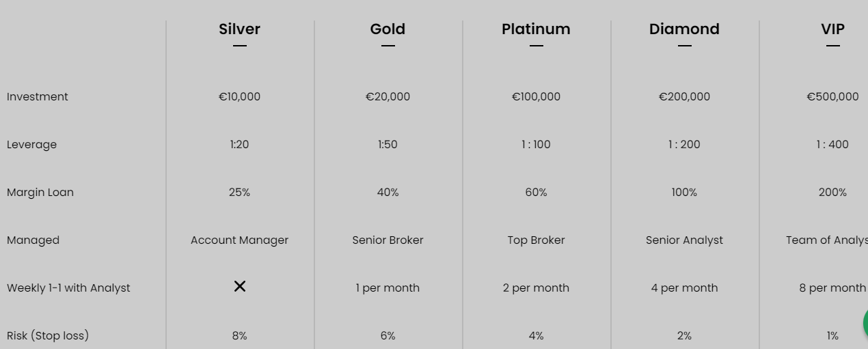The image size is (868, 349).
Task: Click the €100,000 Platinum investment amount
Action: click(536, 97)
